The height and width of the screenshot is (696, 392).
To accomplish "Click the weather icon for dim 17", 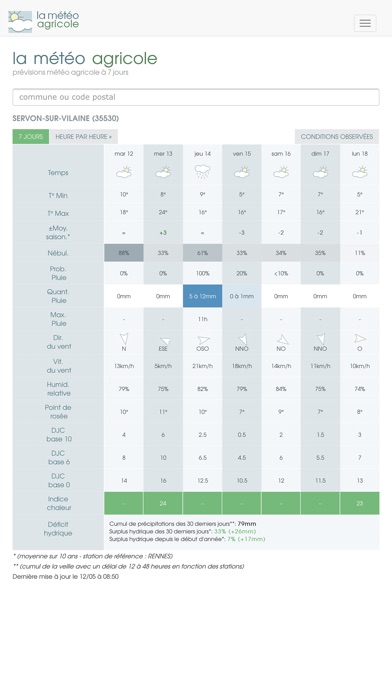I will 320,172.
